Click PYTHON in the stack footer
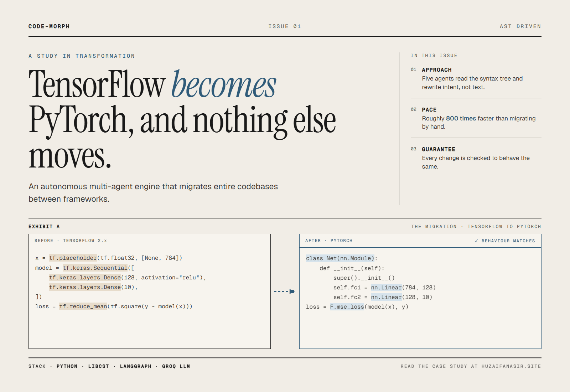 tap(67, 366)
